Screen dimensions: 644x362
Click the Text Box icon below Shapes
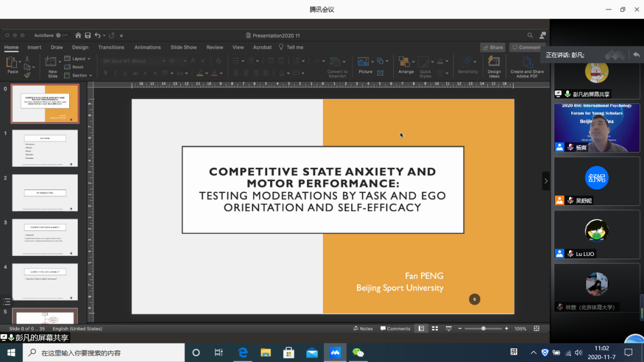[x=380, y=73]
